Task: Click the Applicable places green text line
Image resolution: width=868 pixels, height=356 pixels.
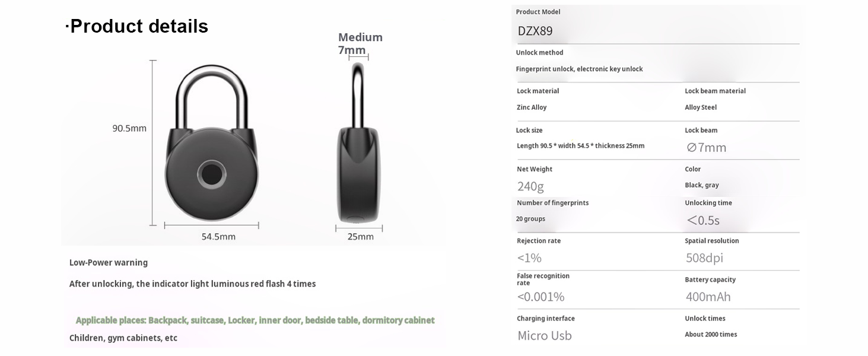Action: [x=255, y=320]
